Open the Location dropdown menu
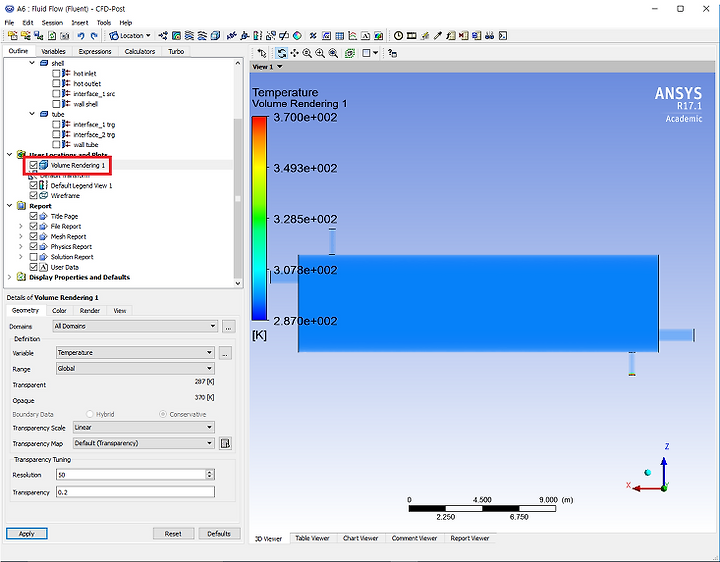The height and width of the screenshot is (562, 720). [x=130, y=35]
